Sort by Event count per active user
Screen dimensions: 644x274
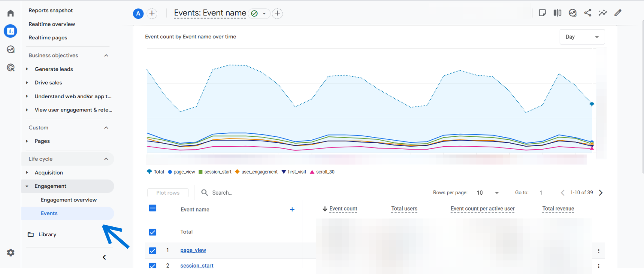[483, 209]
